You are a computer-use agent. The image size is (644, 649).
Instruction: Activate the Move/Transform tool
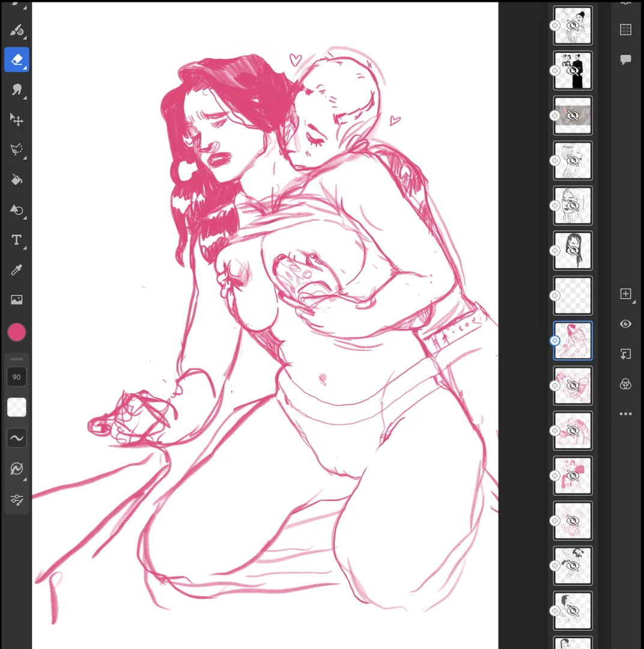coord(17,120)
